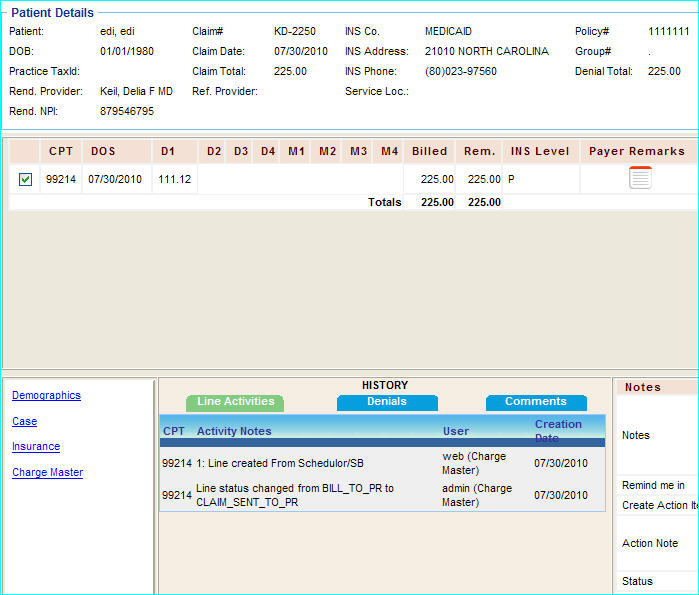Open the Payer Remarks notepad icon

click(640, 178)
